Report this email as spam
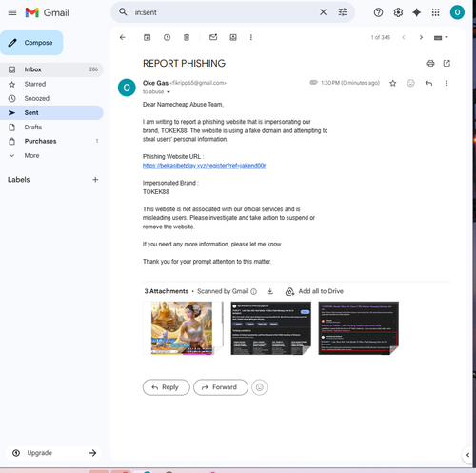Viewport: 476px width, 473px height. point(167,37)
